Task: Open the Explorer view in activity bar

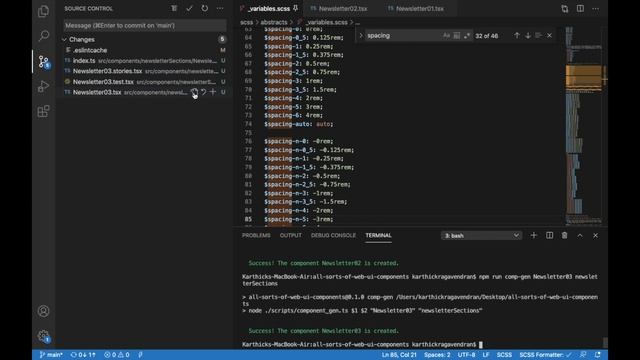Action: coord(43,11)
